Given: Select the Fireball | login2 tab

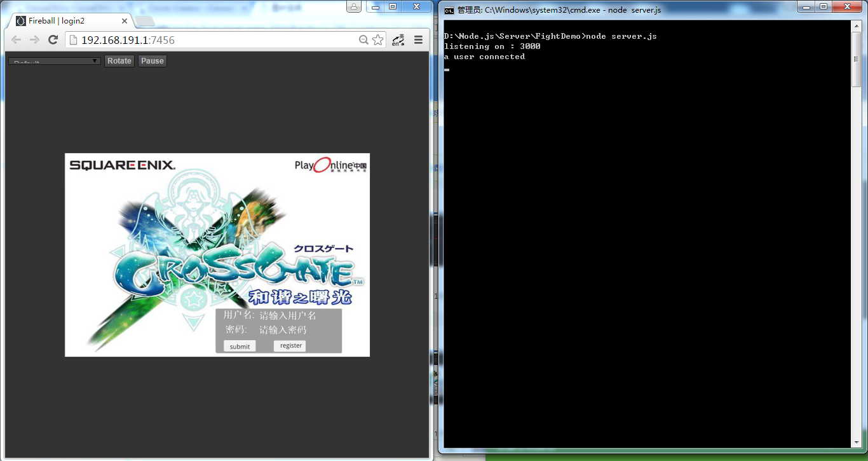Looking at the screenshot, I should coord(70,21).
